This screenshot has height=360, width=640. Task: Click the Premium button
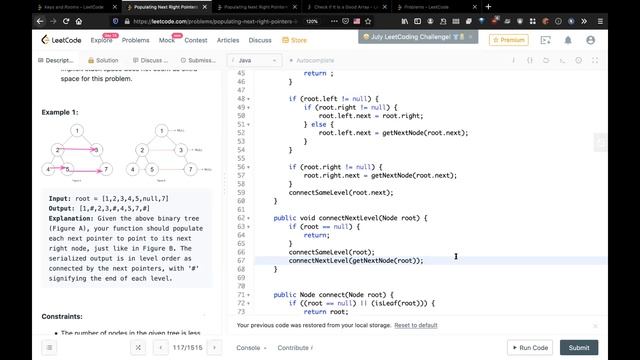509,40
